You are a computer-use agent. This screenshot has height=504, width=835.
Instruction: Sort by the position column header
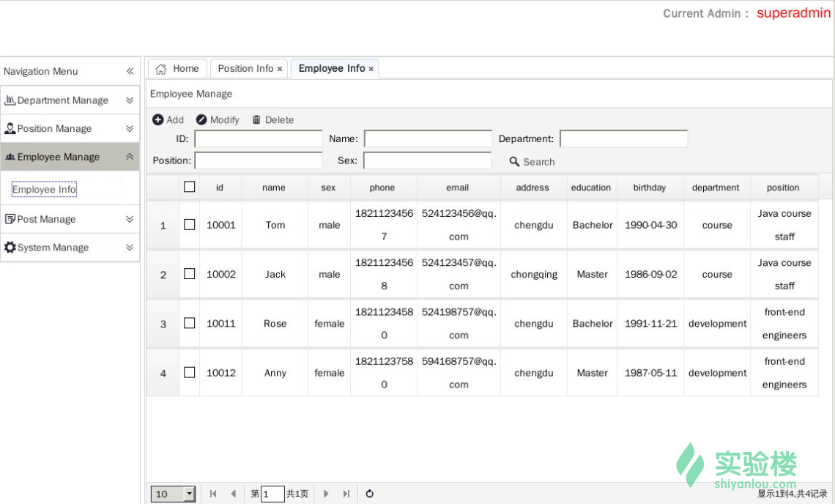tap(783, 188)
